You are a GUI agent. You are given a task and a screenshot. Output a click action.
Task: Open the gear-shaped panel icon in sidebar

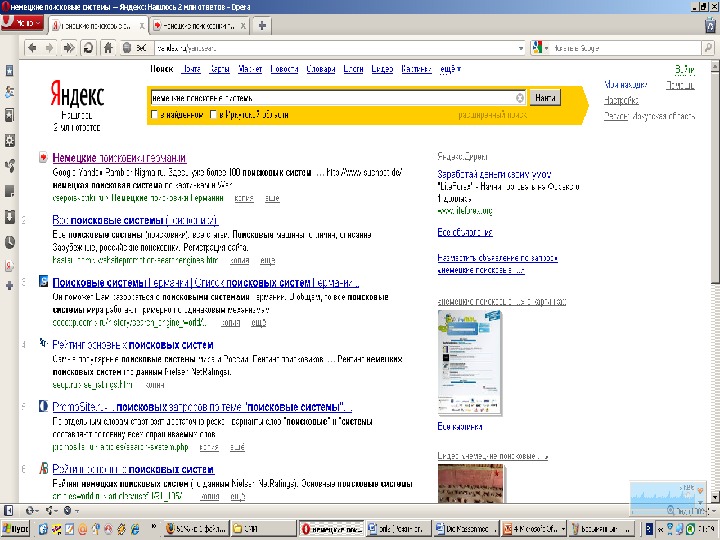tap(9, 141)
